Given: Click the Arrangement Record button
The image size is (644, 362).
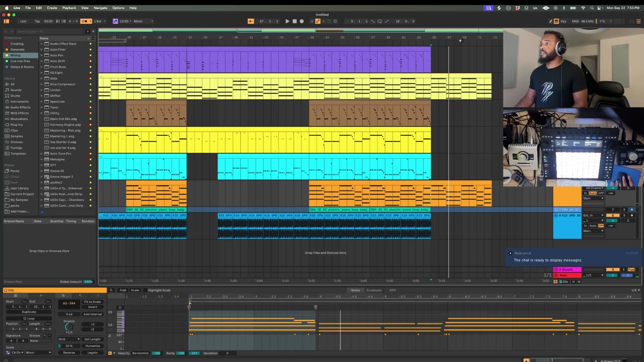Looking at the screenshot, I should click(301, 21).
